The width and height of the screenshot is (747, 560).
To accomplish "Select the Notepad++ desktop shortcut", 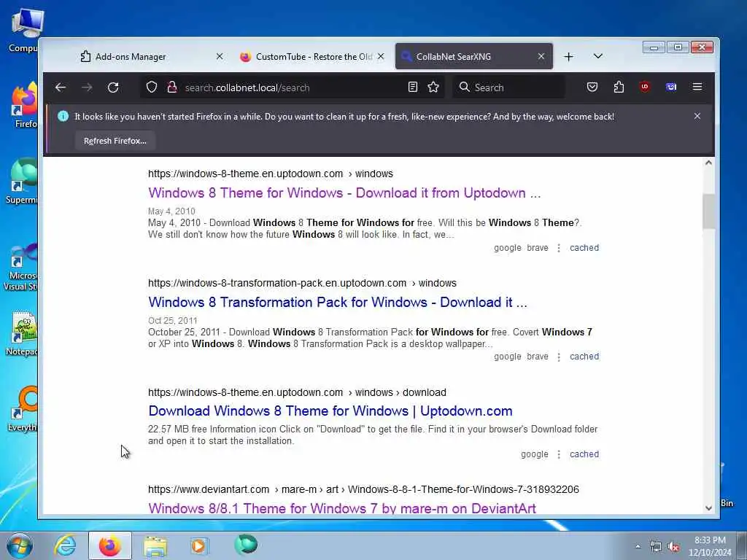I will (x=22, y=334).
